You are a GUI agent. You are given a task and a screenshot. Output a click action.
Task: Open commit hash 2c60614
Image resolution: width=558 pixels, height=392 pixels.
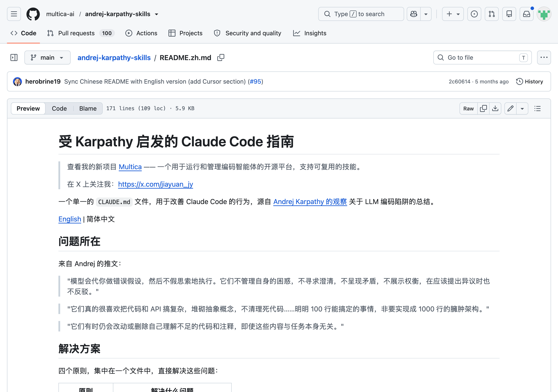tap(459, 82)
